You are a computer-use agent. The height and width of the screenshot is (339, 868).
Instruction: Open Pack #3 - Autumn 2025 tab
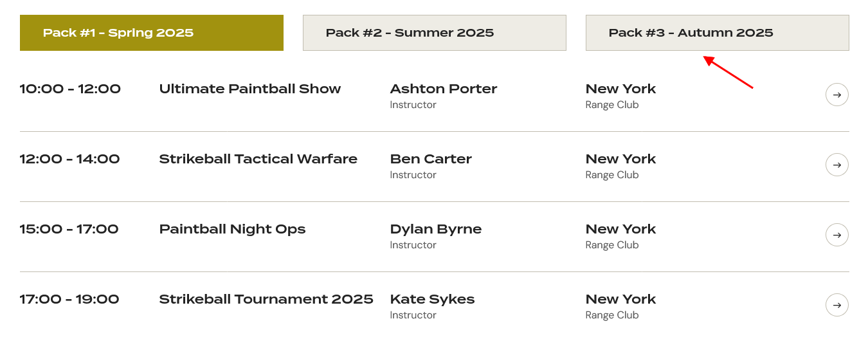[718, 33]
